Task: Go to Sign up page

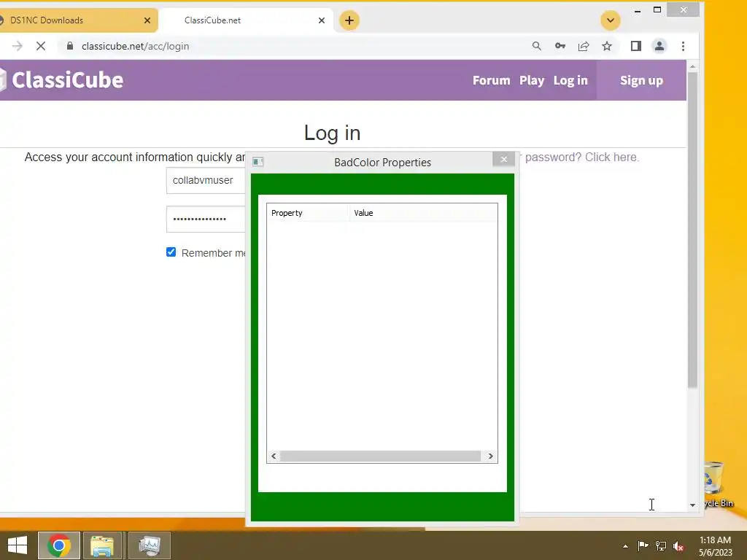Action: pos(641,80)
